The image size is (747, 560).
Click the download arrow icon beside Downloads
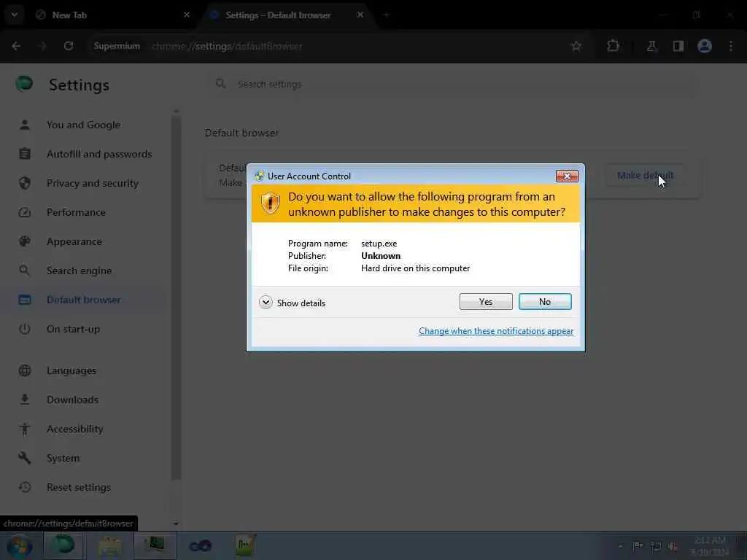25,400
